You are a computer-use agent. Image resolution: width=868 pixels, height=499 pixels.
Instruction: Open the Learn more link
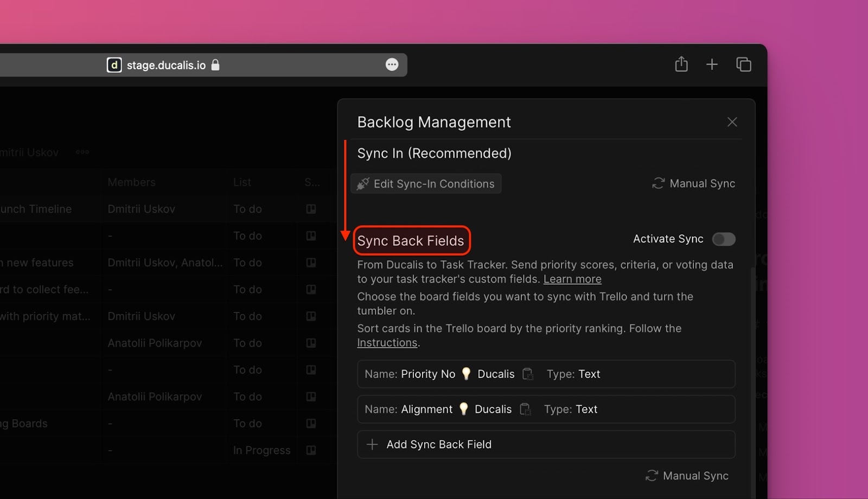pyautogui.click(x=572, y=279)
